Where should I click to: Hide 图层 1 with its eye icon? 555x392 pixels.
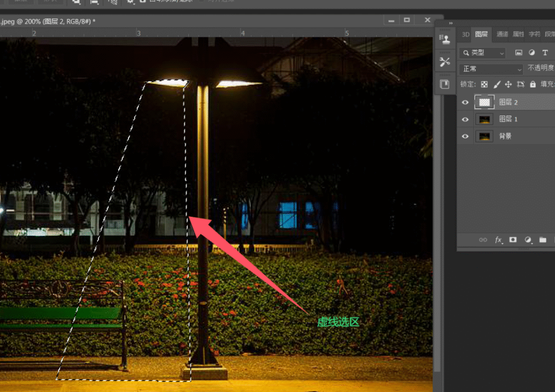(465, 119)
